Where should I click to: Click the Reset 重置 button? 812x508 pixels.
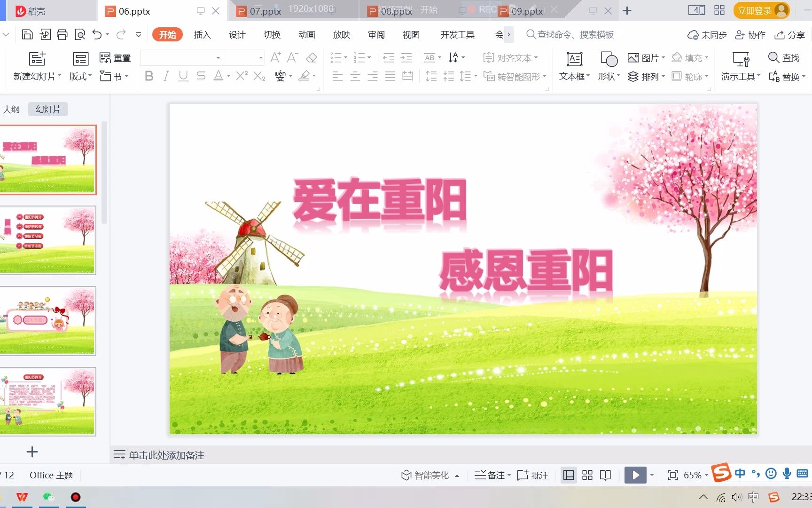pyautogui.click(x=115, y=58)
